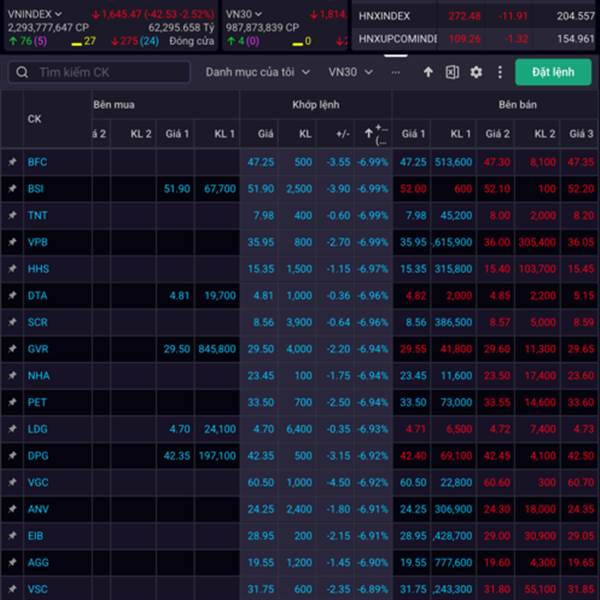This screenshot has height=600, width=600.
Task: Toggle pin for LDG row
Action: pos(12,429)
